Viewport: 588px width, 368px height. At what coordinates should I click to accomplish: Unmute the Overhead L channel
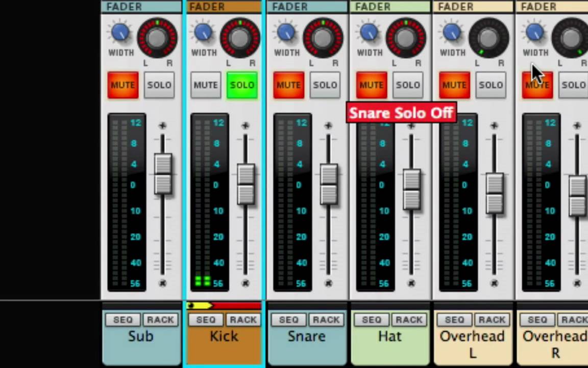(454, 85)
